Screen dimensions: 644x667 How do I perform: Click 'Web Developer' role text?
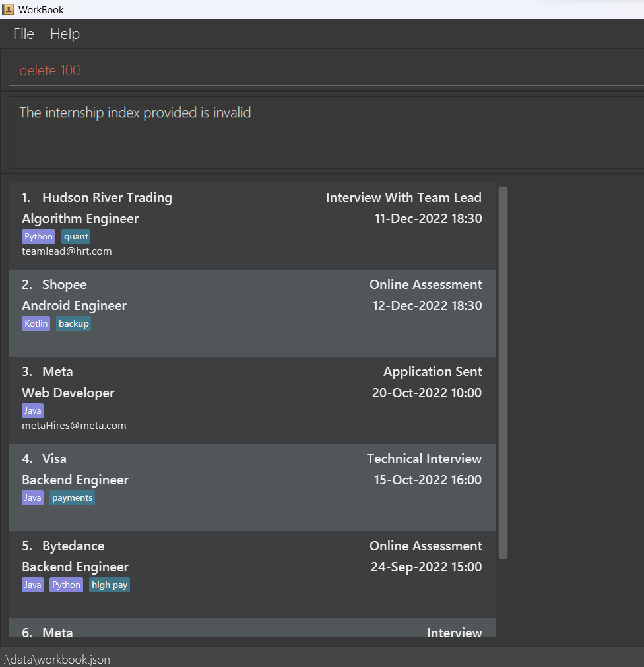point(68,393)
